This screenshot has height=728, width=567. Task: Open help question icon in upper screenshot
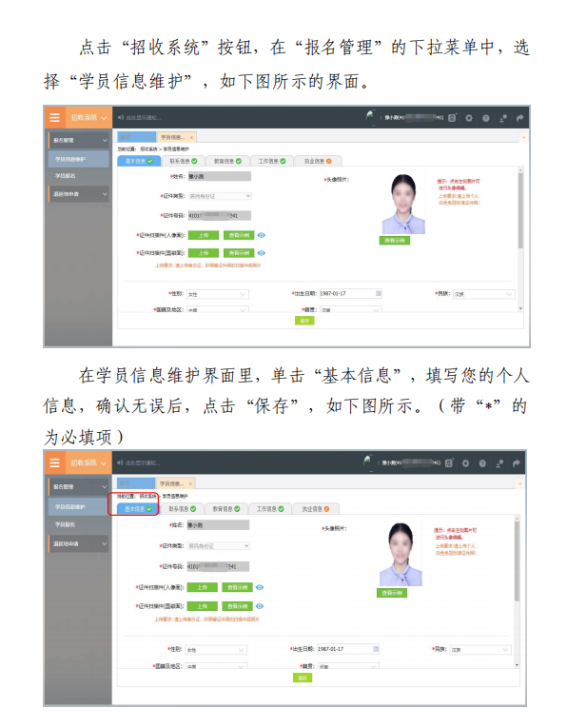(485, 118)
